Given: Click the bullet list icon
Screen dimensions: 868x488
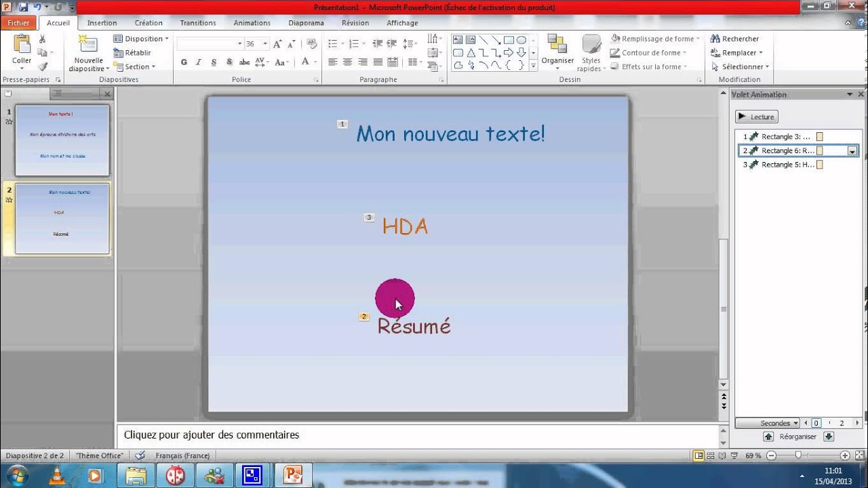Looking at the screenshot, I should click(x=334, y=43).
